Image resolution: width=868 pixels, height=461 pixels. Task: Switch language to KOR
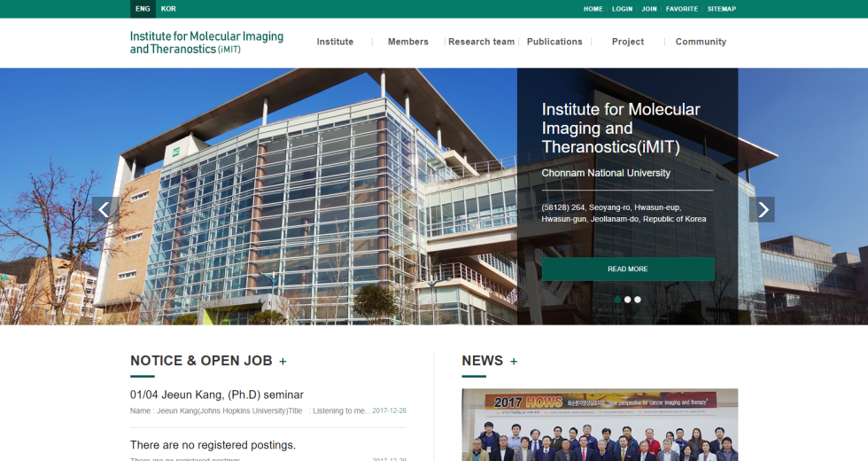pyautogui.click(x=168, y=9)
